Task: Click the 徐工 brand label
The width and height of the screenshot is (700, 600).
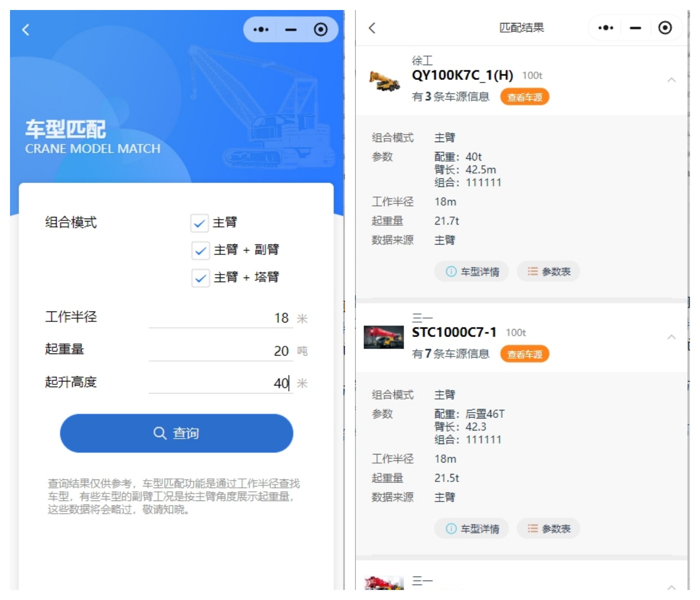Action: pos(422,60)
